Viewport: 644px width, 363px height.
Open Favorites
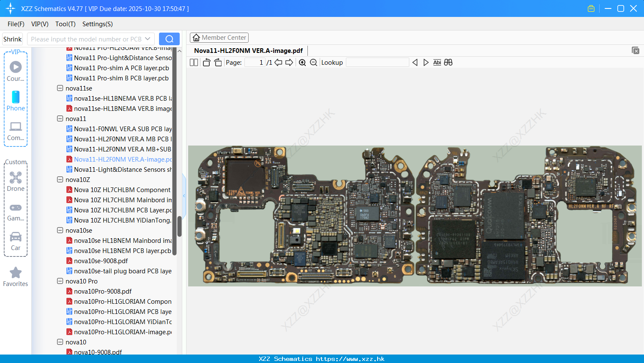[x=16, y=277]
